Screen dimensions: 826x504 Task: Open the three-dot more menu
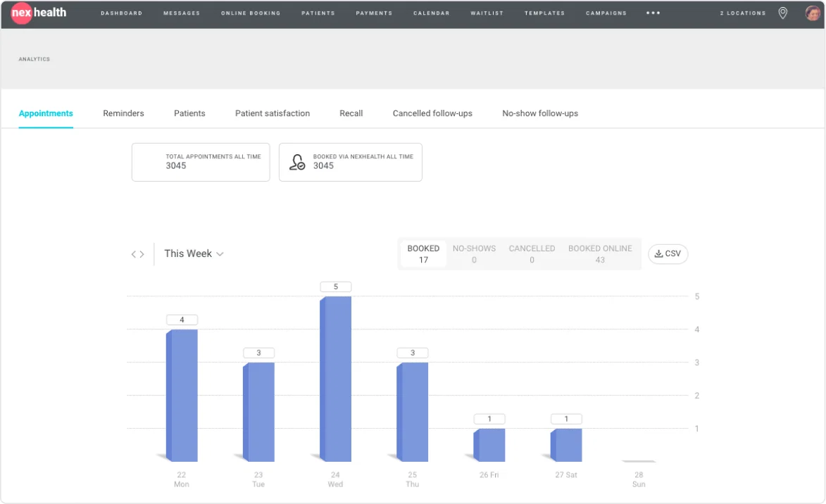tap(653, 13)
